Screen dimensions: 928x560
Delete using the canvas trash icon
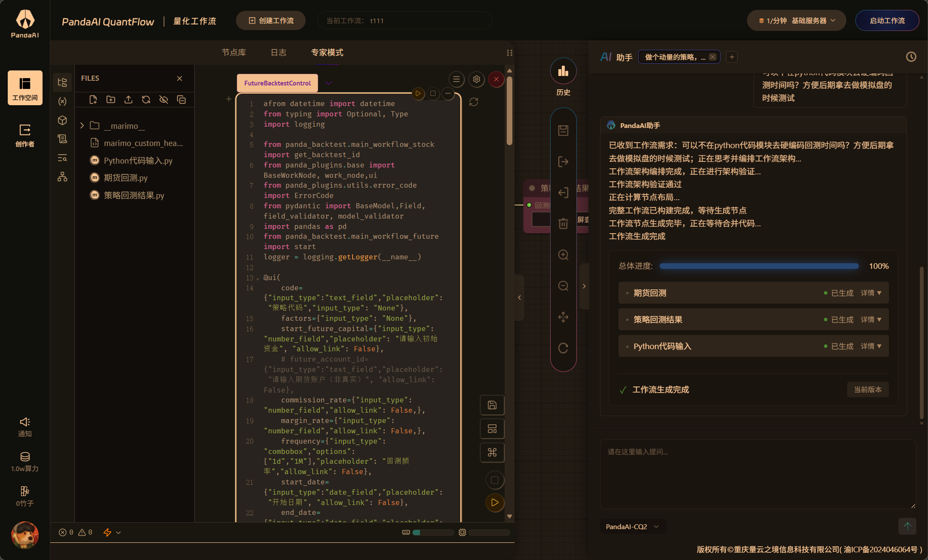563,223
